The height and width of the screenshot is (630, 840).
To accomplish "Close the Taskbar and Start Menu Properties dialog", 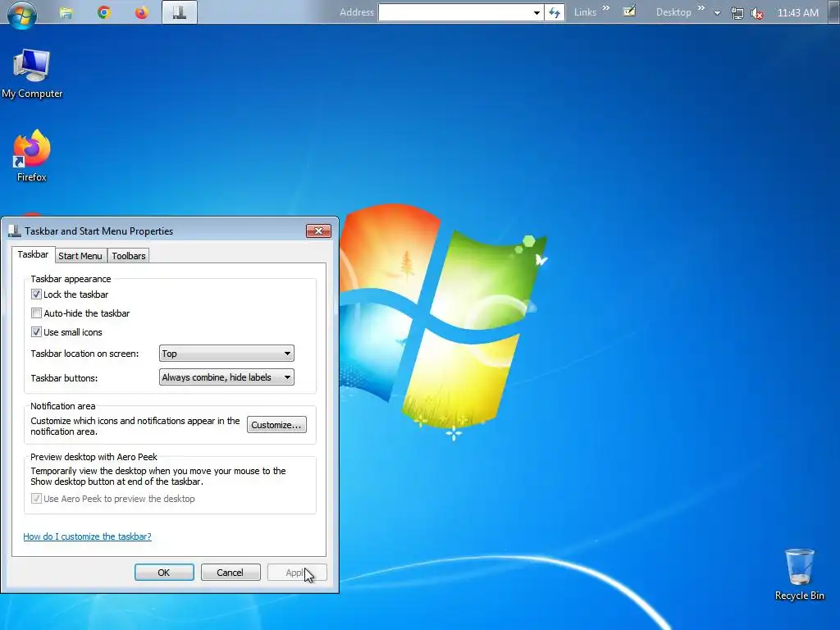I will 319,231.
